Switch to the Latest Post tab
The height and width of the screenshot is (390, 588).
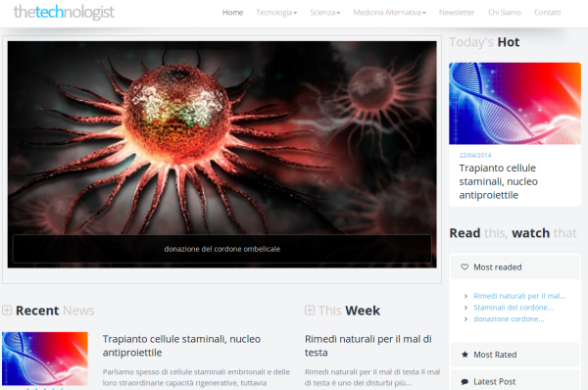pos(514,382)
